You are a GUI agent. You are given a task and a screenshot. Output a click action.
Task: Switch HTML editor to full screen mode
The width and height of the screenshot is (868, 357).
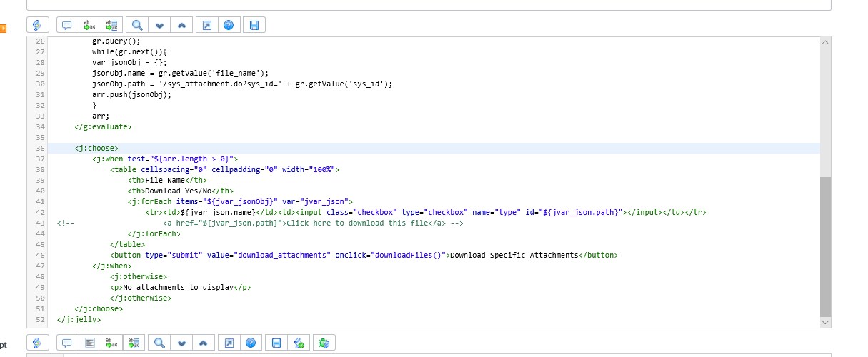click(206, 25)
